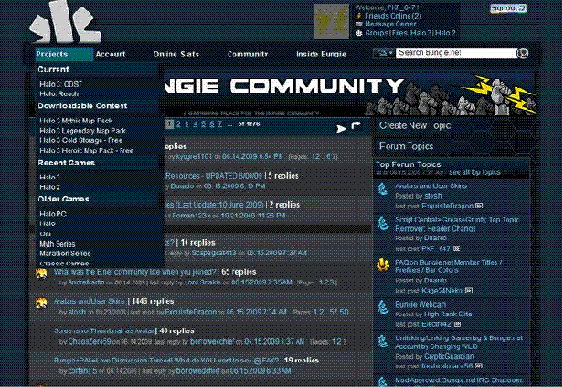Image resolution: width=562 pixels, height=387 pixels.
Task: Open Message Center link
Action: point(391,24)
